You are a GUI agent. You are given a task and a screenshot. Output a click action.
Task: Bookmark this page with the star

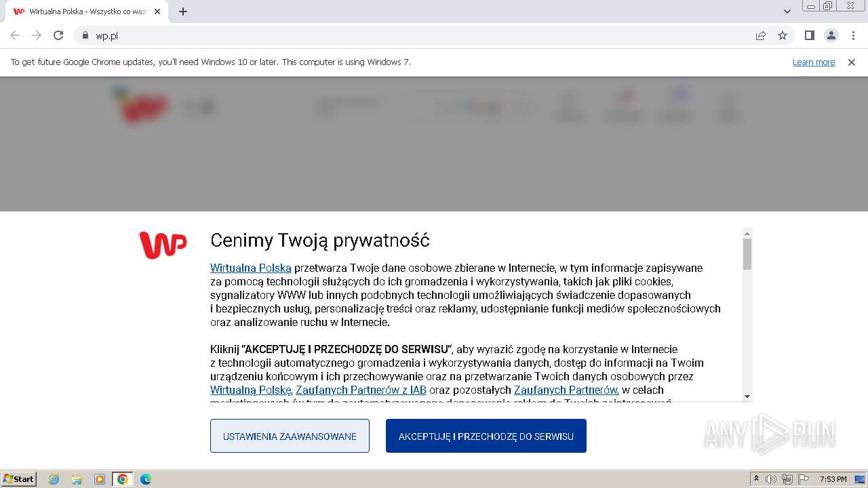[x=783, y=35]
